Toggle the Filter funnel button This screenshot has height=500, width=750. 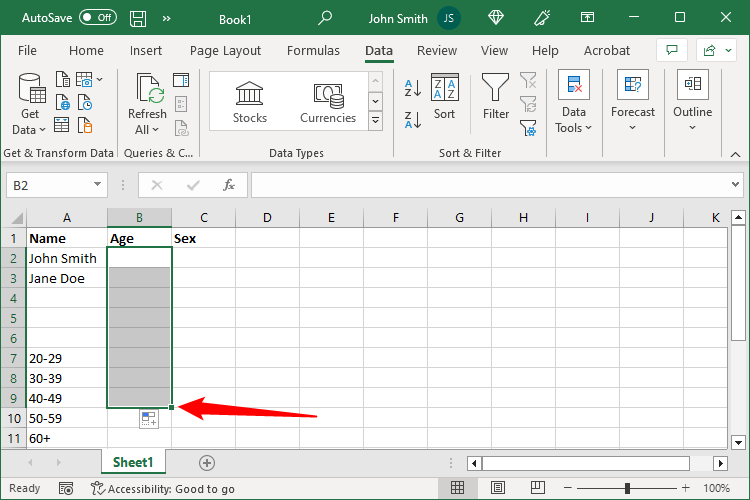pos(496,97)
